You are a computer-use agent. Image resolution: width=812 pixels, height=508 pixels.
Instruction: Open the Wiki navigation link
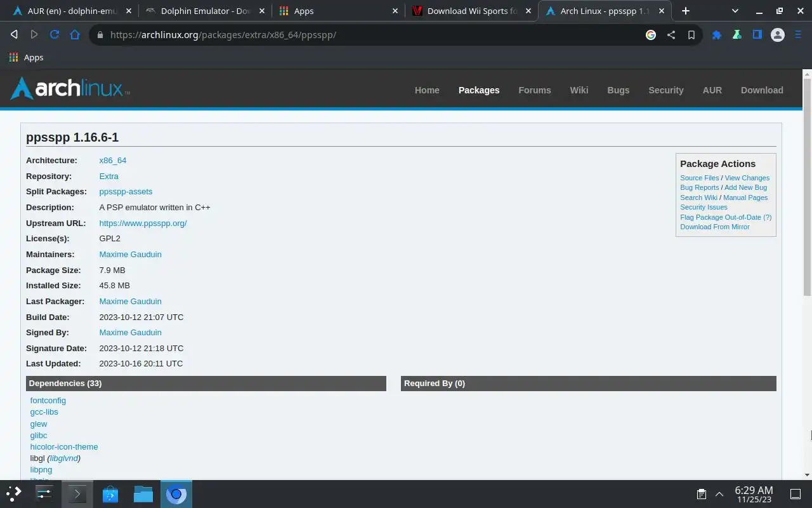click(x=579, y=90)
